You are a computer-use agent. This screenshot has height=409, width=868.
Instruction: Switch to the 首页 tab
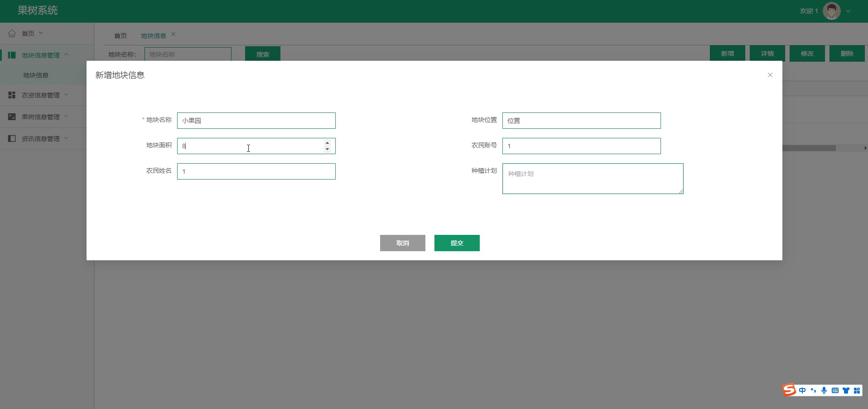[x=121, y=36]
